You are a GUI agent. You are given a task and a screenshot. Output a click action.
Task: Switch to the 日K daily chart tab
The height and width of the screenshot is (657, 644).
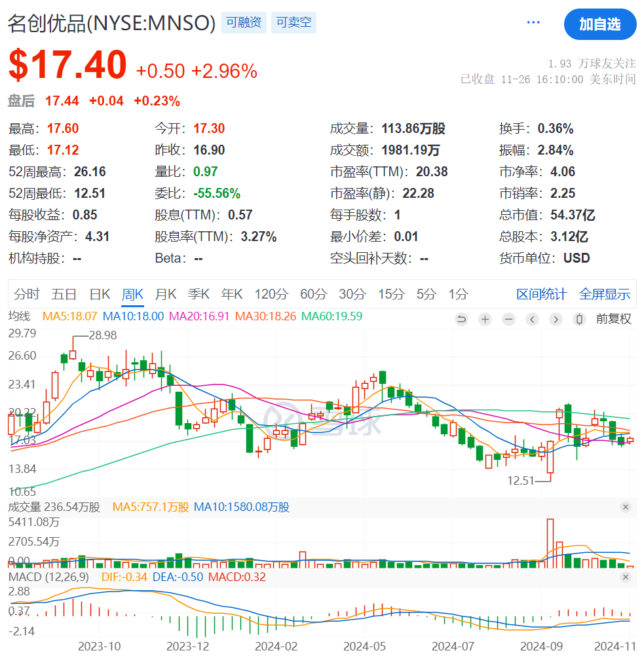[100, 294]
